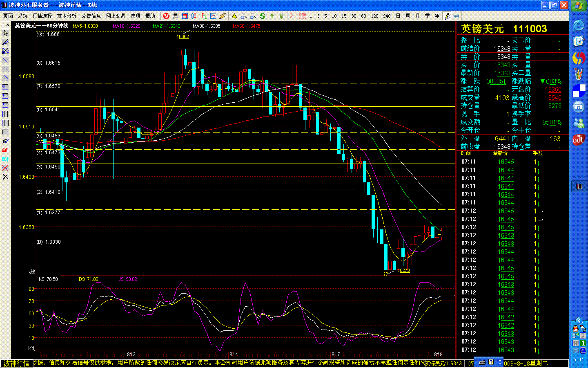This screenshot has width=588, height=368.
Task: Click the red checkmark circle toolbar icon
Action: click(x=166, y=16)
